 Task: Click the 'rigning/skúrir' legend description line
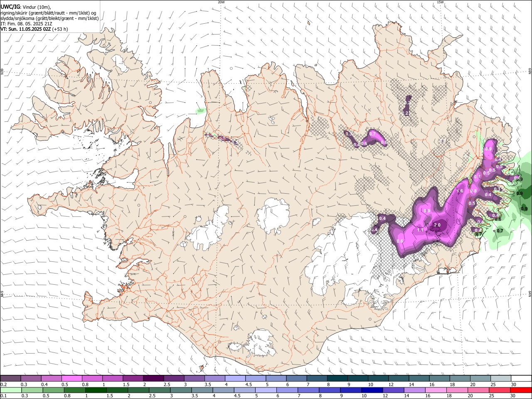(48, 13)
